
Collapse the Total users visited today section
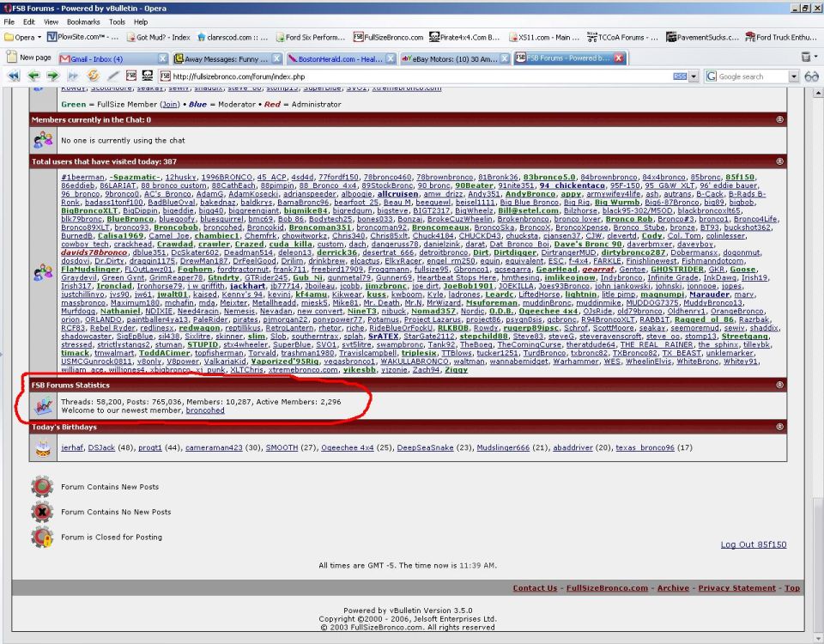pyautogui.click(x=780, y=161)
